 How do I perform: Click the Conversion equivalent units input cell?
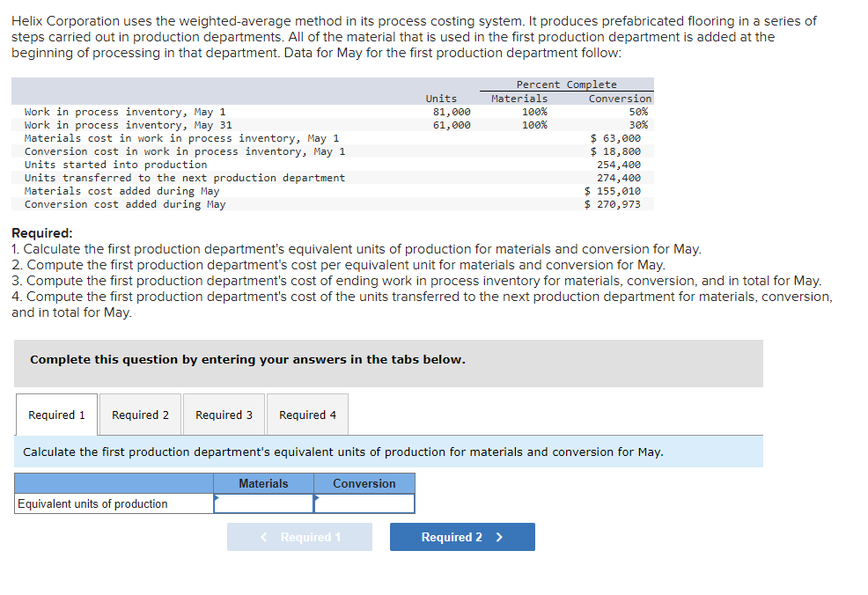coord(364,503)
